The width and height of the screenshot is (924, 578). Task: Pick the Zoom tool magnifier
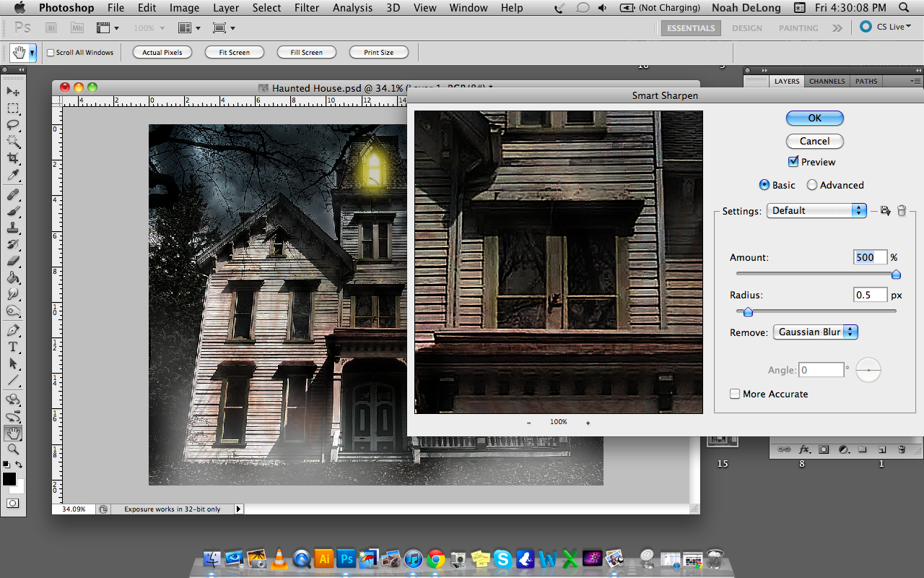13,449
